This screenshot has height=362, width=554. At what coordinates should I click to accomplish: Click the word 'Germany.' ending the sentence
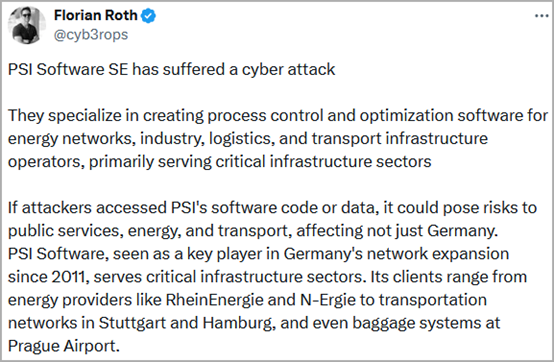(462, 231)
